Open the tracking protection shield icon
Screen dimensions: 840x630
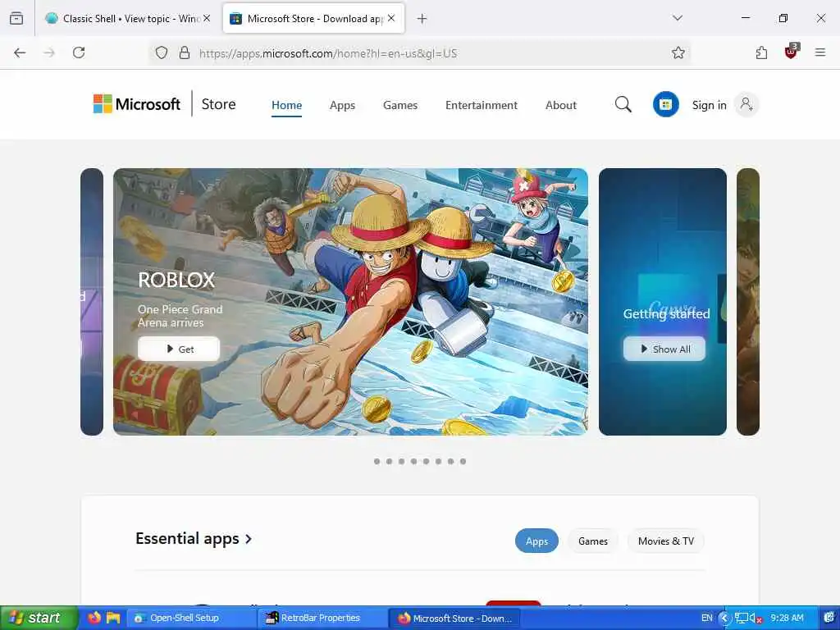point(162,52)
